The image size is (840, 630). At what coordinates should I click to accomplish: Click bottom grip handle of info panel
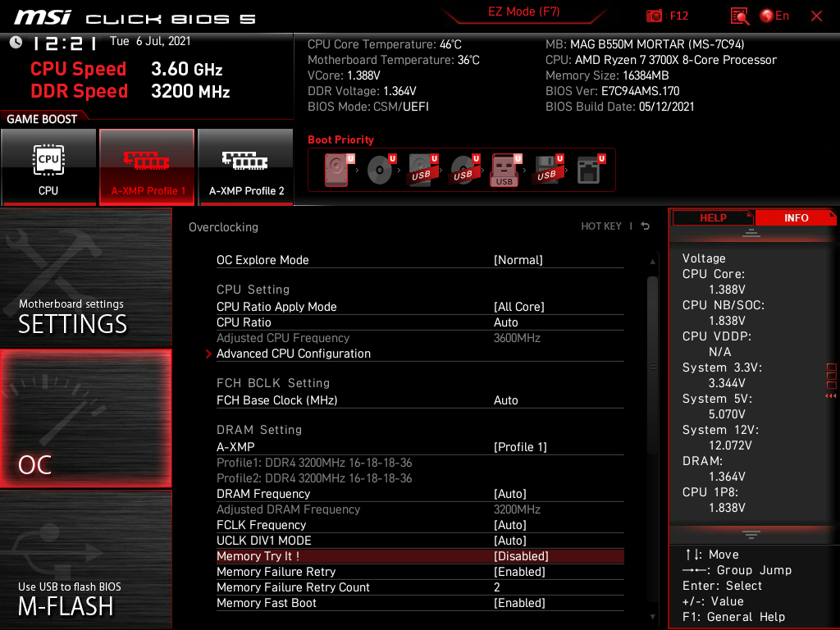tap(751, 535)
